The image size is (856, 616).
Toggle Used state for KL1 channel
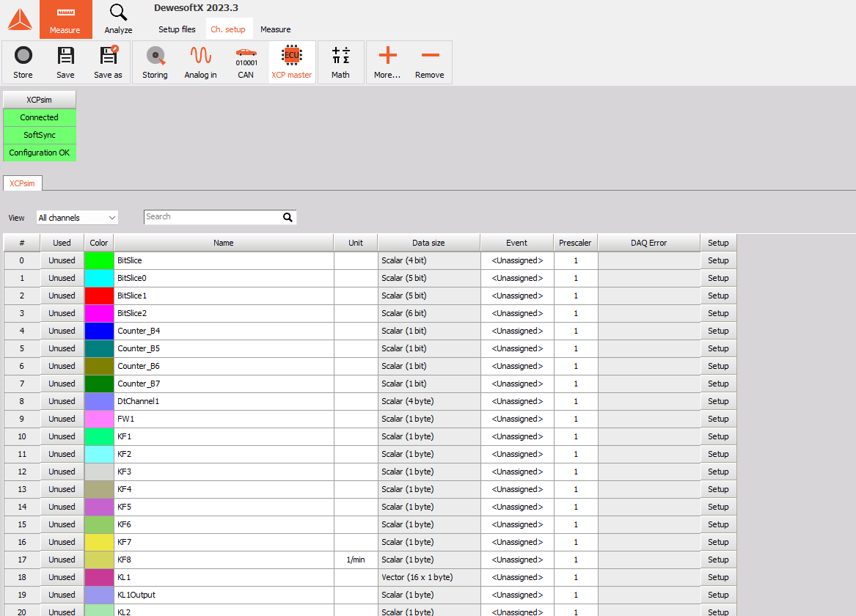[62, 577]
